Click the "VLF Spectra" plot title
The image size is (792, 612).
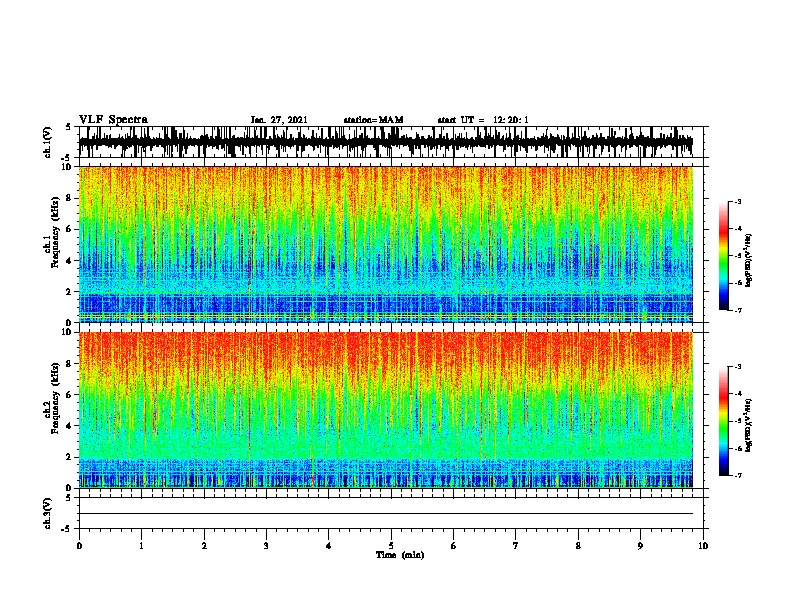[x=113, y=120]
